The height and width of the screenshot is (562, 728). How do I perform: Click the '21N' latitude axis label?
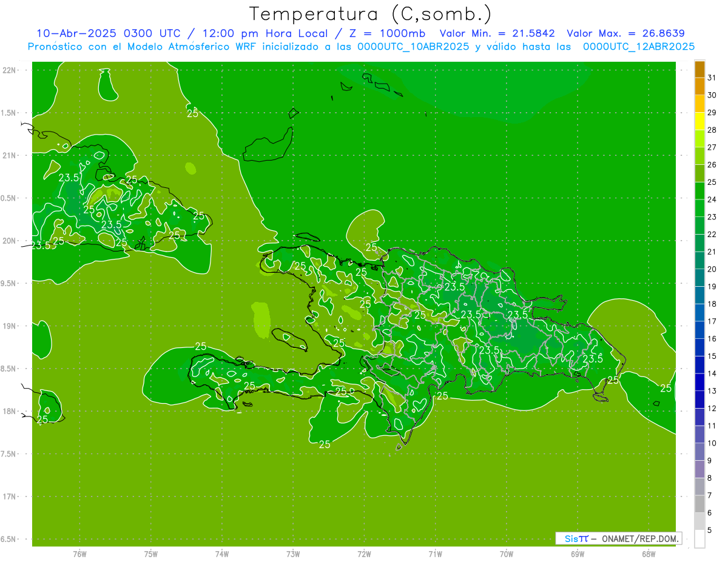click(x=10, y=155)
